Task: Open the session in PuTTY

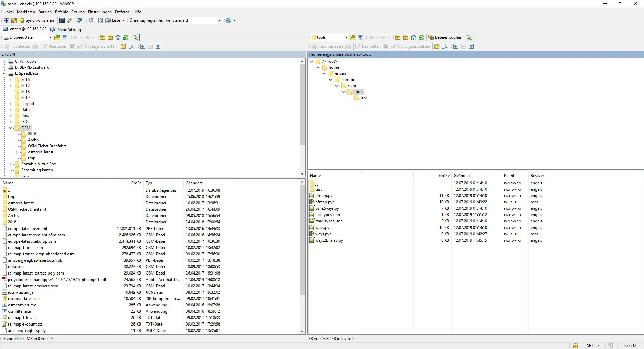Action: (x=70, y=20)
